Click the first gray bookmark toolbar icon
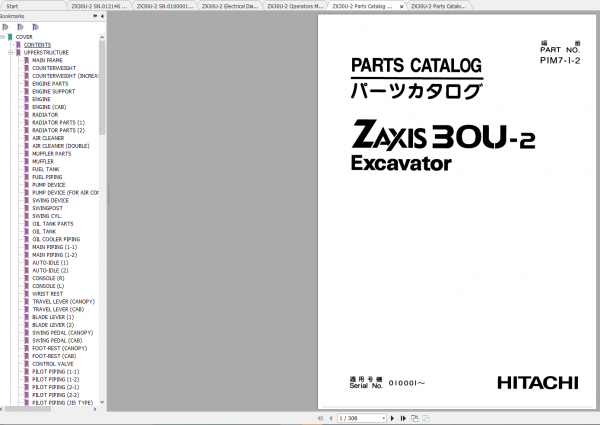 [5, 27]
